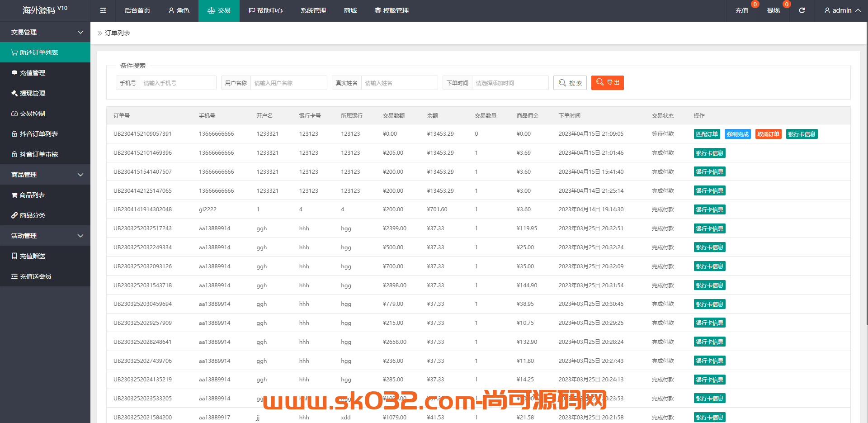The height and width of the screenshot is (423, 868).
Task: Click the lock icon beside 抖音订单列表
Action: tap(14, 134)
